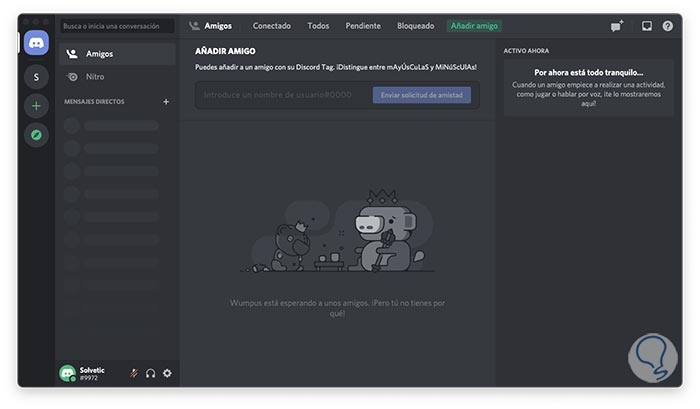Select the S server icon
Screen dimensions: 700x409
[x=37, y=77]
